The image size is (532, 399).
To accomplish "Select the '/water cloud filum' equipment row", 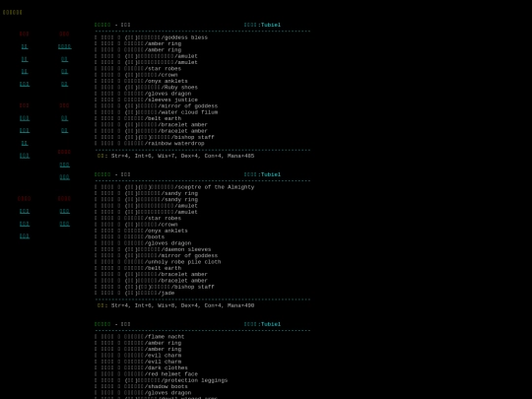I will pyautogui.click(x=156, y=112).
